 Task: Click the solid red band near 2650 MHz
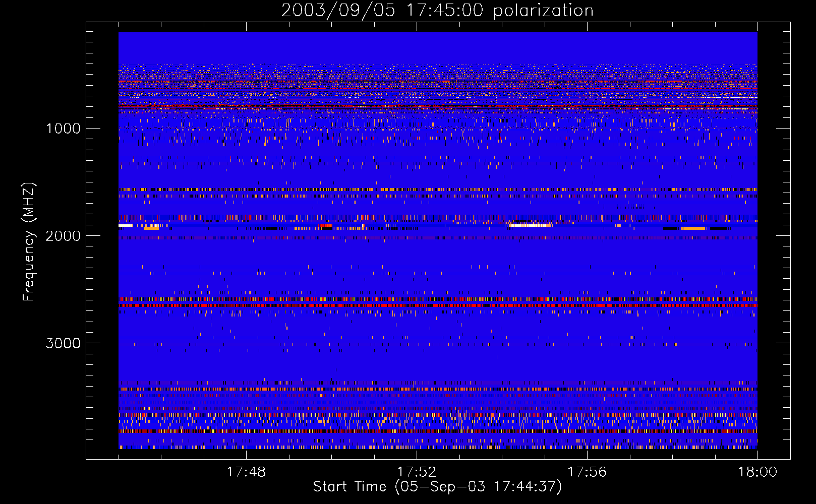point(438,305)
